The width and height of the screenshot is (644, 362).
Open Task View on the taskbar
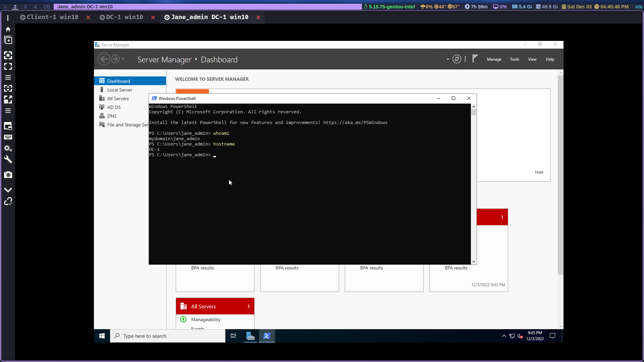[x=233, y=336]
